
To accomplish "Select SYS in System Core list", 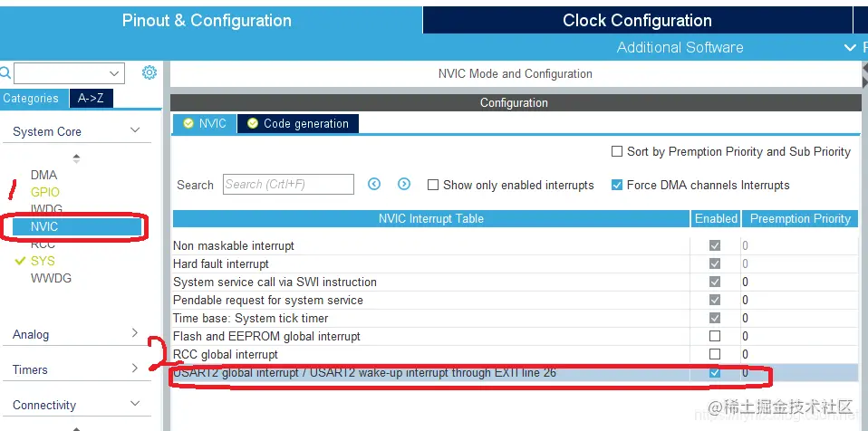I will click(x=43, y=261).
